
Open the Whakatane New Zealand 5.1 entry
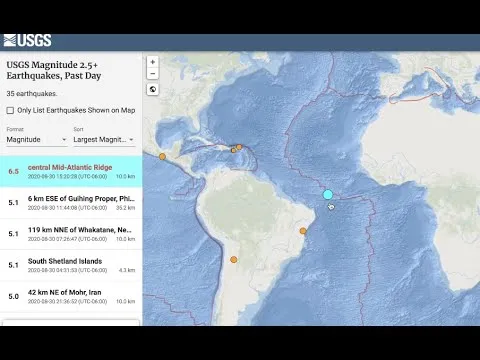(71, 234)
